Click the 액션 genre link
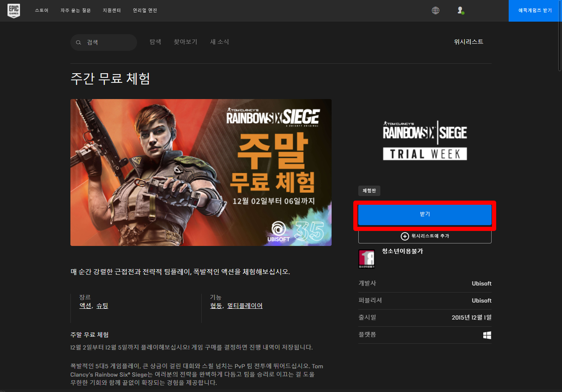Viewport: 562px width, 392px height. (85, 306)
